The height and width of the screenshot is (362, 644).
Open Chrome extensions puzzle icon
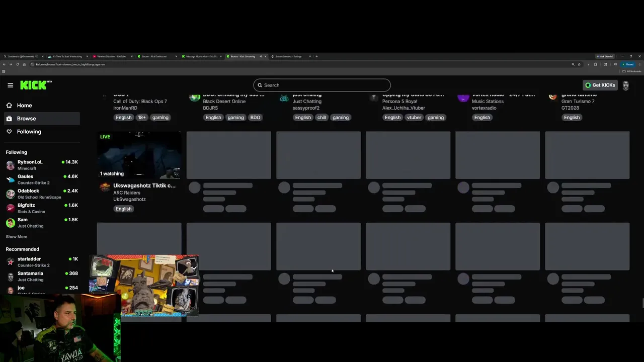tap(595, 64)
